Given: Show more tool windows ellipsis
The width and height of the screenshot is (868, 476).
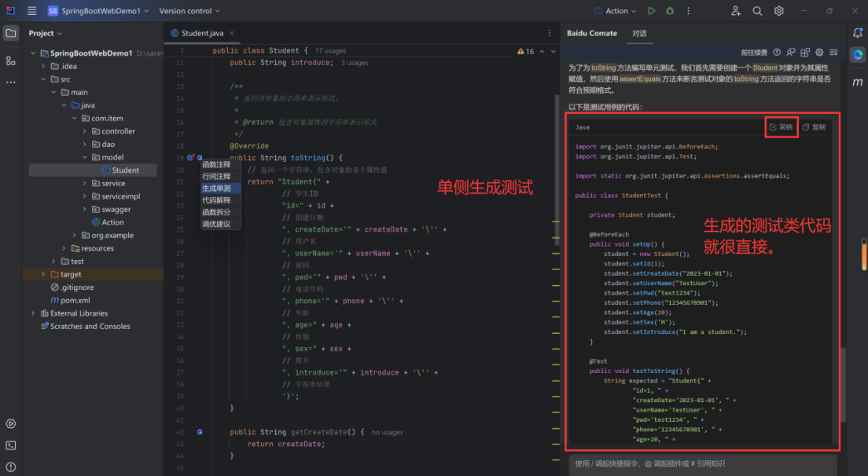Looking at the screenshot, I should (x=10, y=82).
